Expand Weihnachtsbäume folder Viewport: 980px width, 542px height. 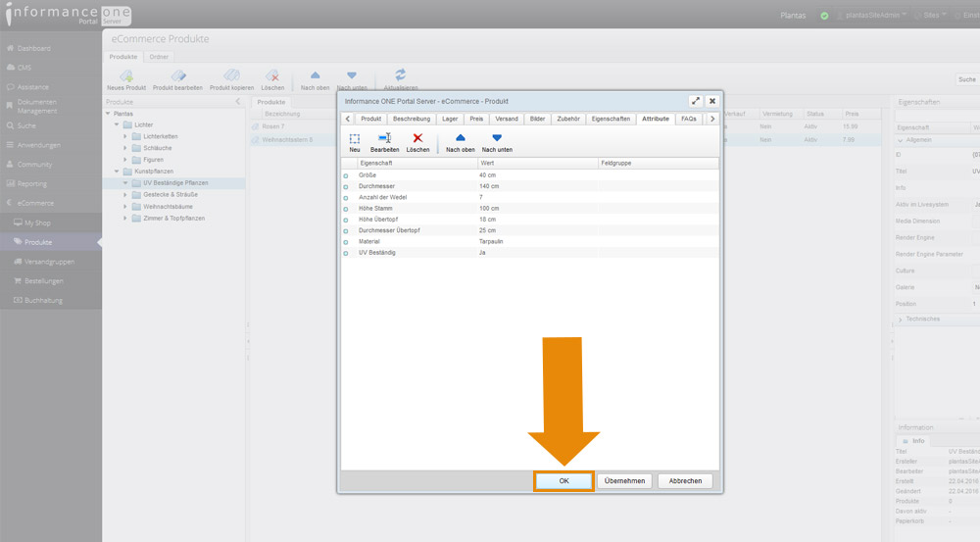tap(125, 206)
